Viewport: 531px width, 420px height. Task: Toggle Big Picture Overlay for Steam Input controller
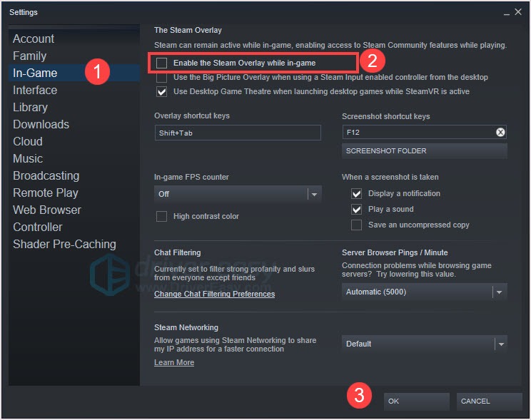(x=162, y=77)
